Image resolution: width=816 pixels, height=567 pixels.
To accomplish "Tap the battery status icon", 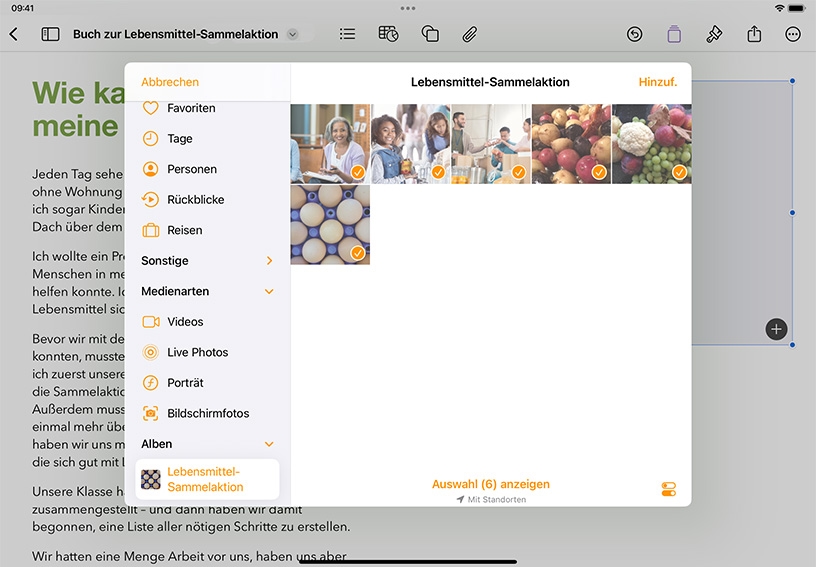I will (797, 8).
